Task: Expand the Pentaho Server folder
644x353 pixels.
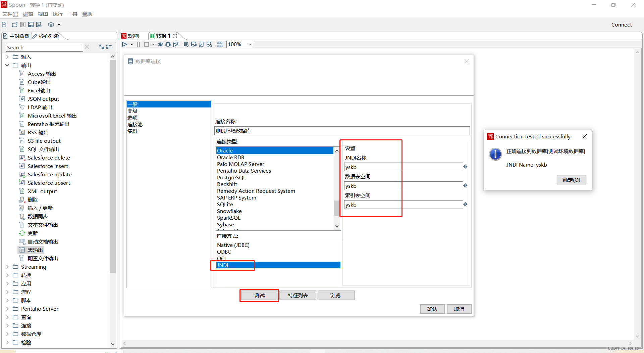Action: [x=7, y=309]
